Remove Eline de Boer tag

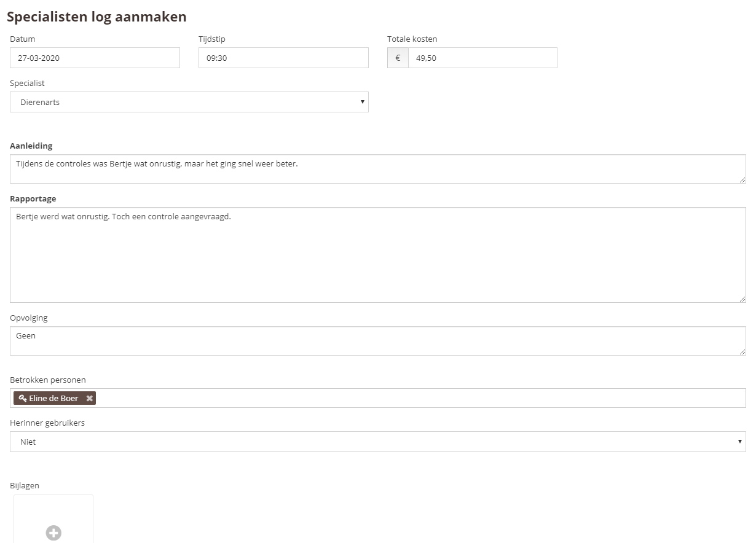(90, 399)
